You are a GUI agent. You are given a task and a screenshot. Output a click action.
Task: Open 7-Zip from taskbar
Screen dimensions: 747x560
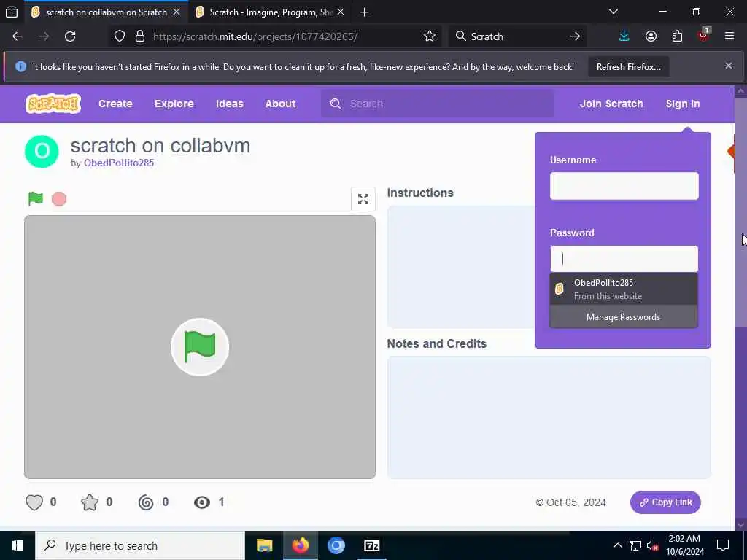click(x=371, y=545)
